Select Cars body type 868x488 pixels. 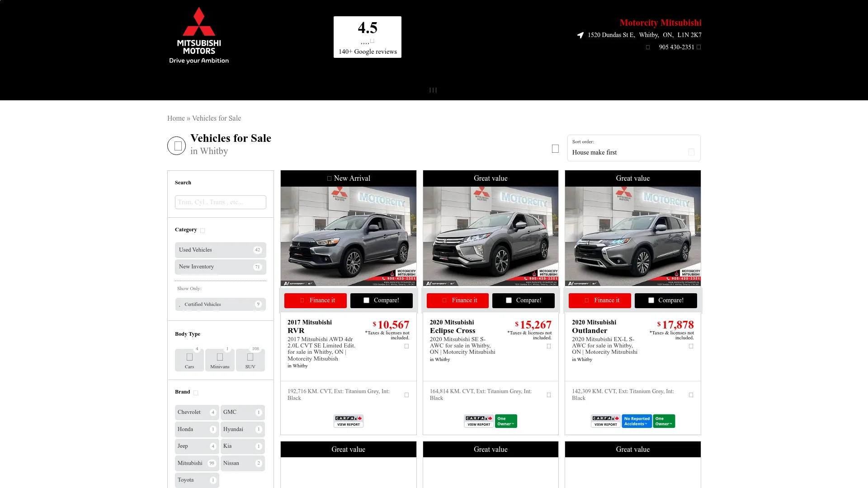[189, 360]
